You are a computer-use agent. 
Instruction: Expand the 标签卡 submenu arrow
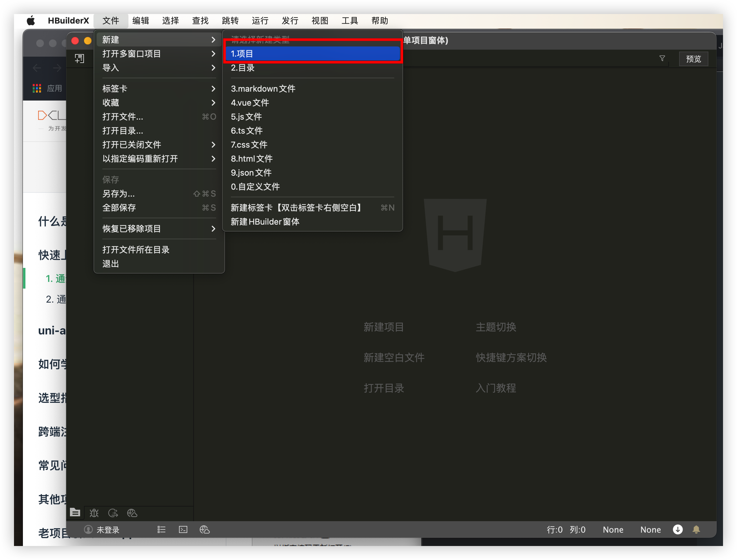point(213,89)
